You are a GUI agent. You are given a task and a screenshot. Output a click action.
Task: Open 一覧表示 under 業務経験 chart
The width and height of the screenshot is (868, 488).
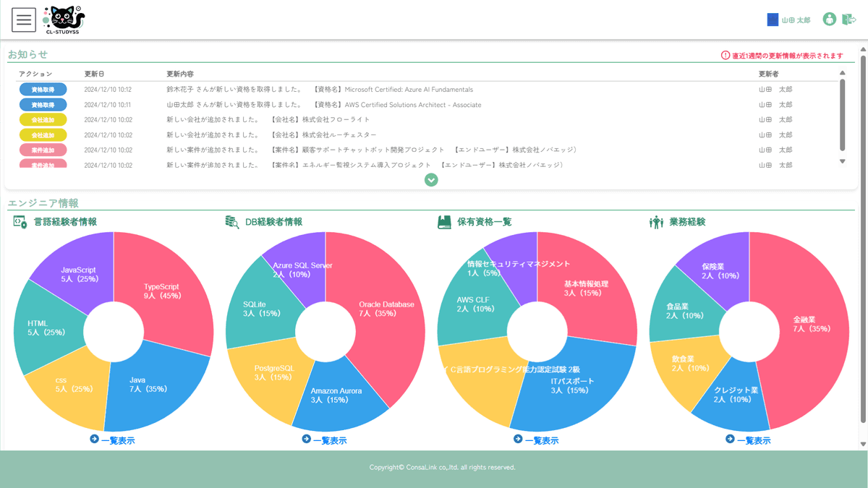pos(749,440)
